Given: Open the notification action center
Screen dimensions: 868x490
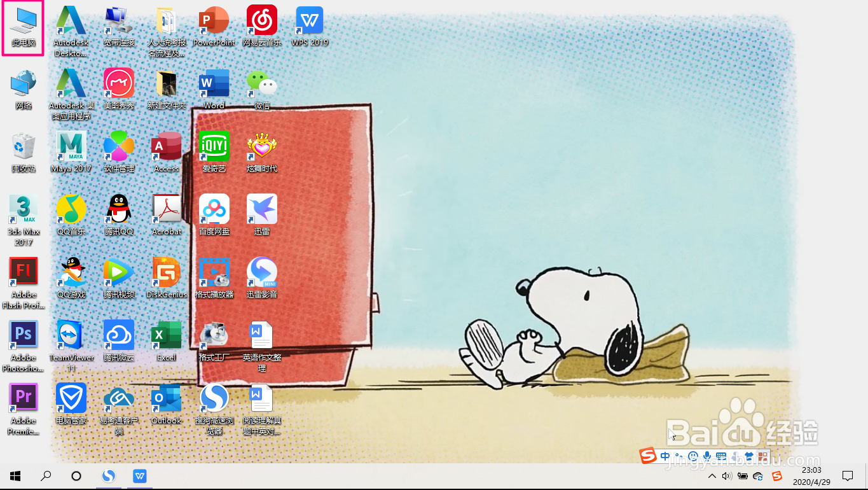Looking at the screenshot, I should click(x=848, y=476).
